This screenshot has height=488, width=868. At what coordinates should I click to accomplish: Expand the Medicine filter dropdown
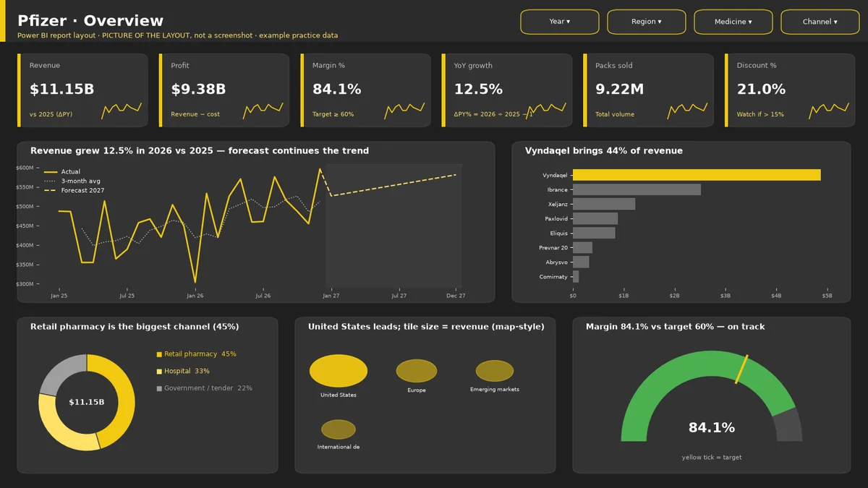733,22
